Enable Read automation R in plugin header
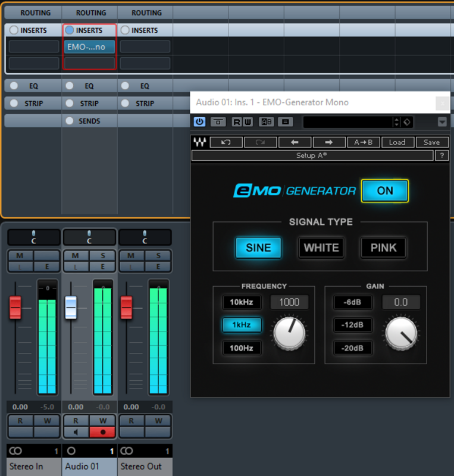Screen dimensions: 454x476 [x=237, y=122]
